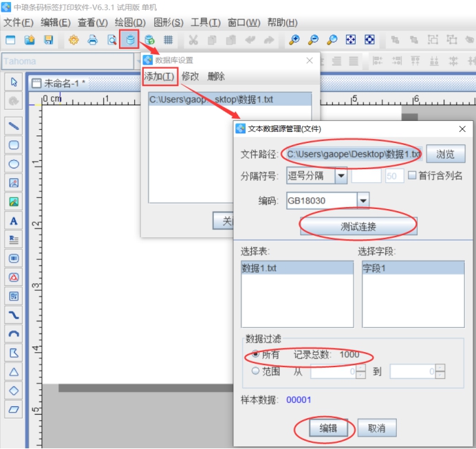Click the cut (scissors) toolbar icon

click(x=193, y=40)
